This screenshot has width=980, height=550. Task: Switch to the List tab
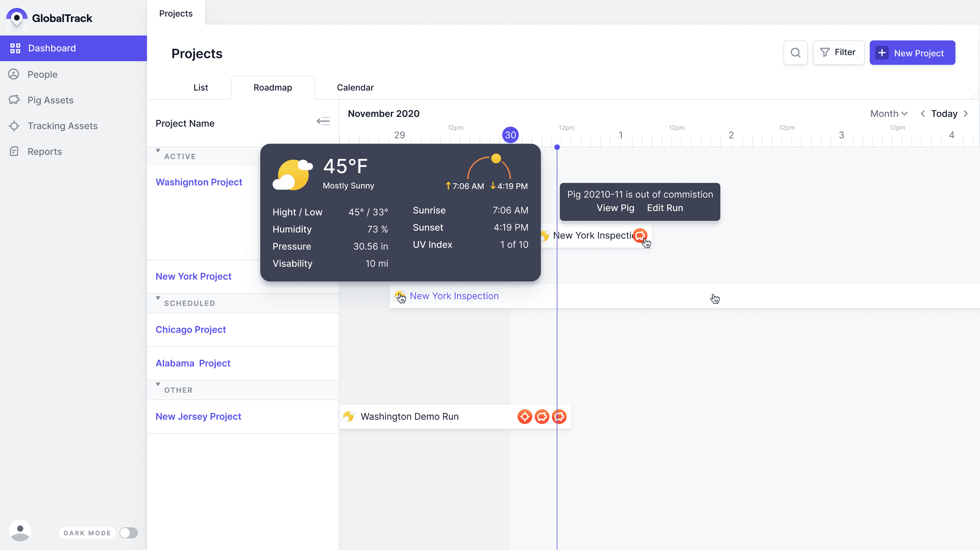pos(200,87)
